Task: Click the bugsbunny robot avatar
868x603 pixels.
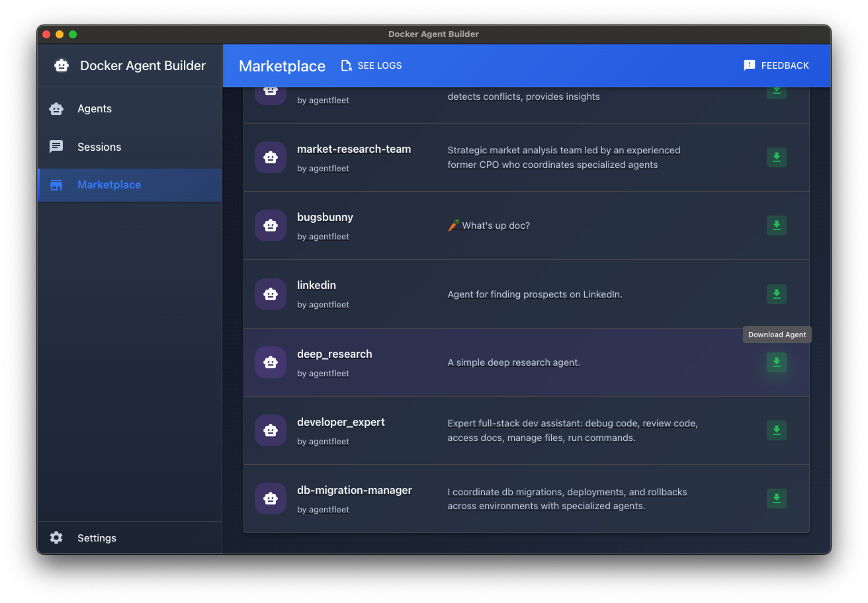Action: tap(271, 225)
